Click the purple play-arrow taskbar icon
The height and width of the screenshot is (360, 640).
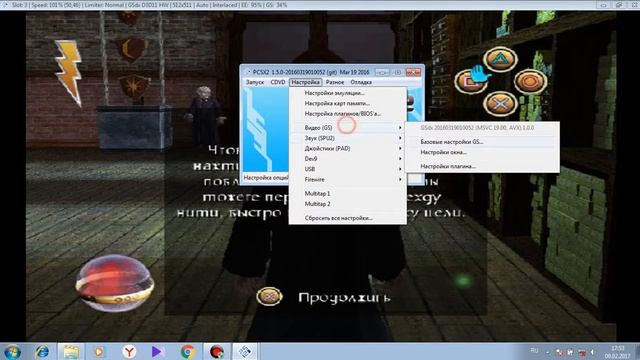(158, 351)
